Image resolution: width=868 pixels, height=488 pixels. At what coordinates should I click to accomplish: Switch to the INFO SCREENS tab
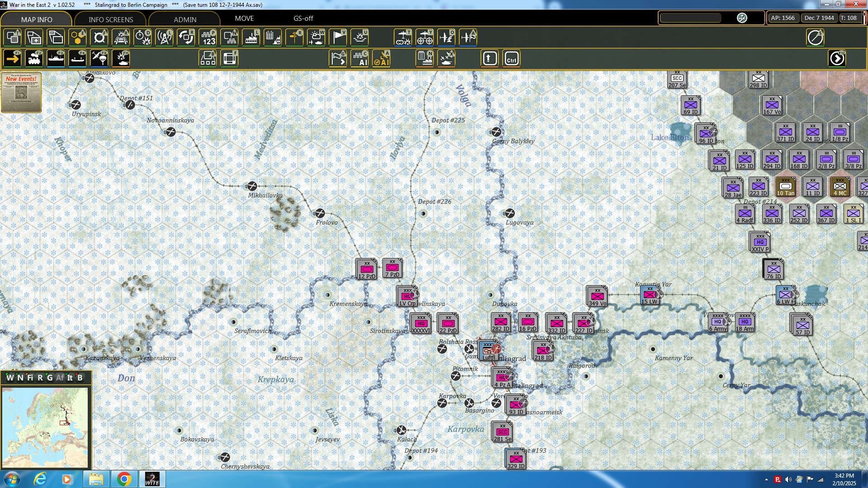[110, 19]
